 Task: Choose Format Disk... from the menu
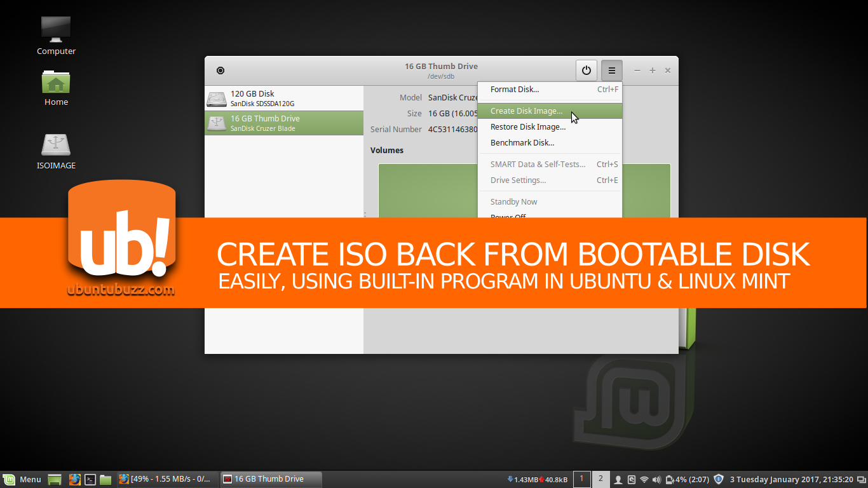550,90
